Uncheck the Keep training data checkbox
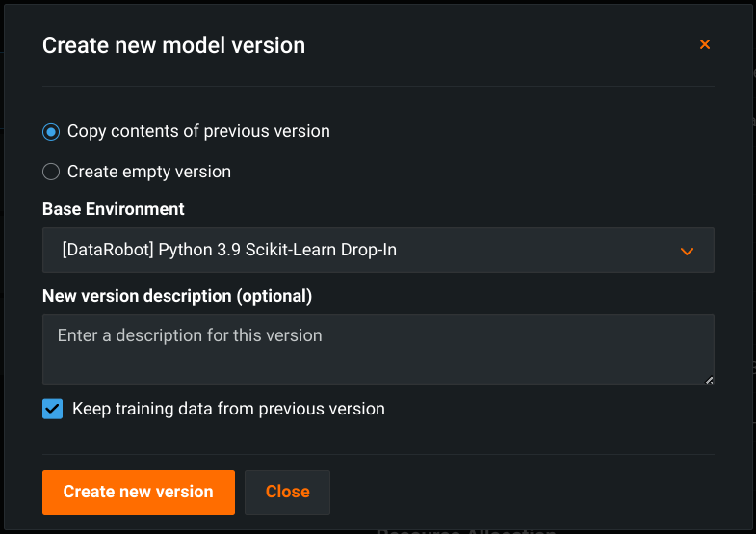Image resolution: width=756 pixels, height=534 pixels. click(52, 409)
